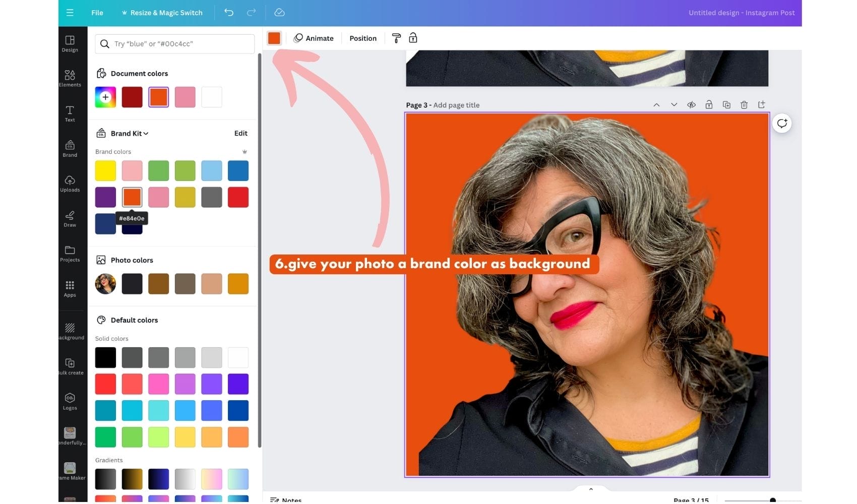Click the copy style paint roller icon
857x504 pixels.
click(396, 38)
